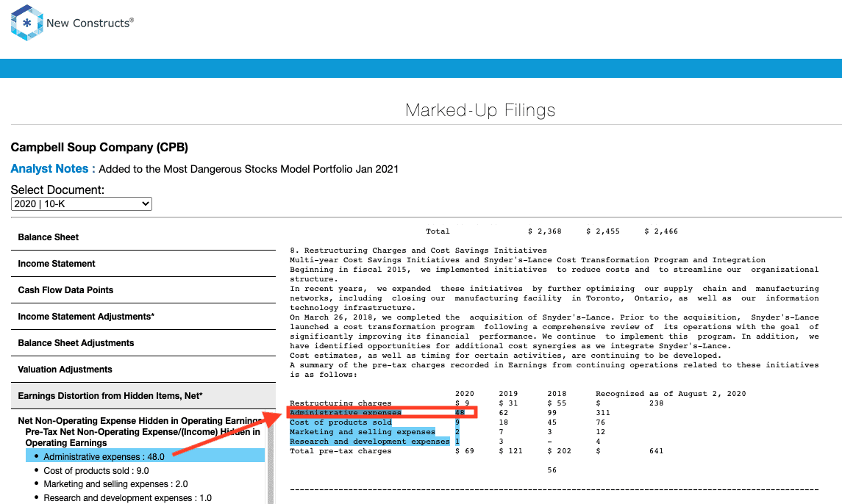
Task: Open the Valuation Adjustments section
Action: 143,370
